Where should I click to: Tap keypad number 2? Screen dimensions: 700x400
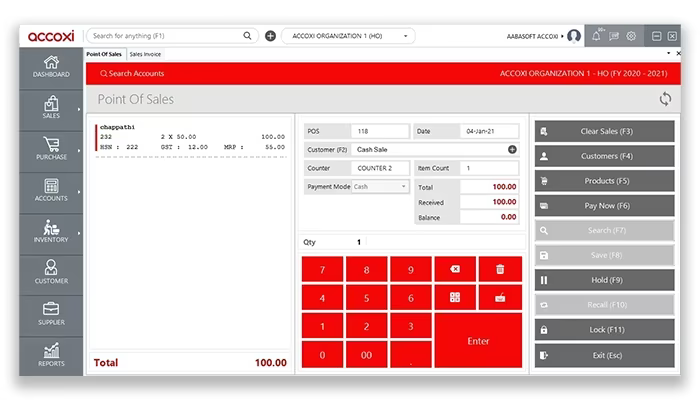click(367, 326)
